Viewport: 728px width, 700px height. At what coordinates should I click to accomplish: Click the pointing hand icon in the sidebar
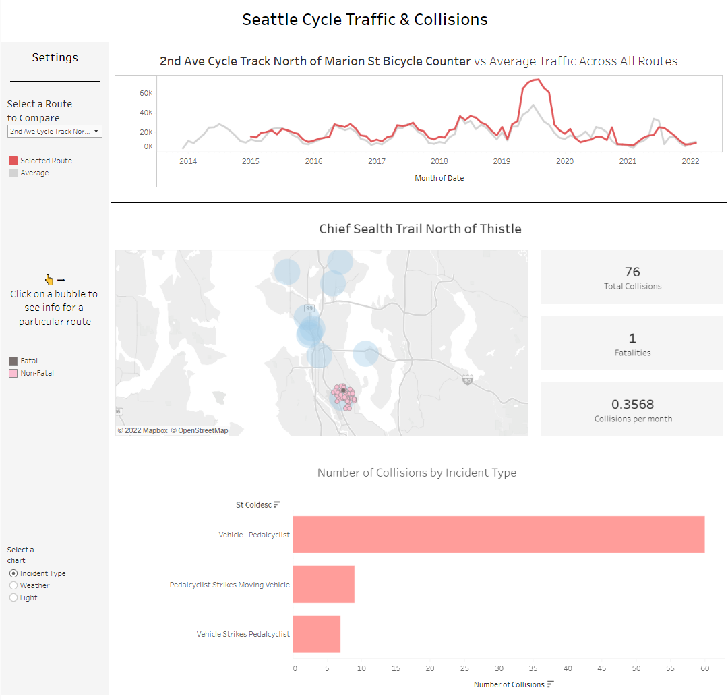(49, 279)
